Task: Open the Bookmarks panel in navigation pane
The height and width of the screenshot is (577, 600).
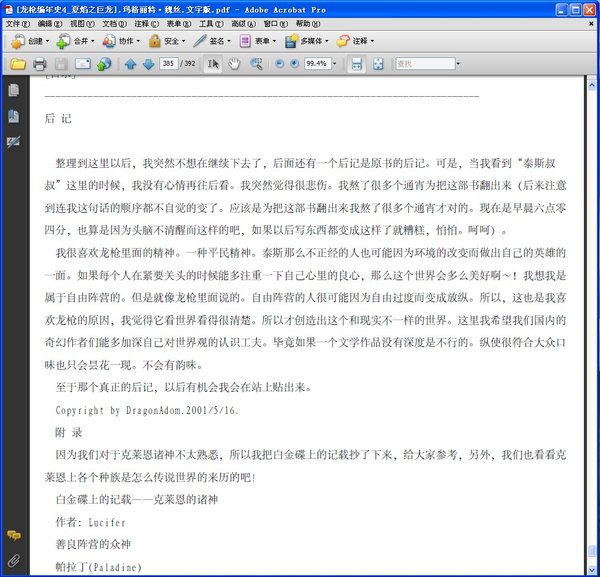Action: (14, 116)
